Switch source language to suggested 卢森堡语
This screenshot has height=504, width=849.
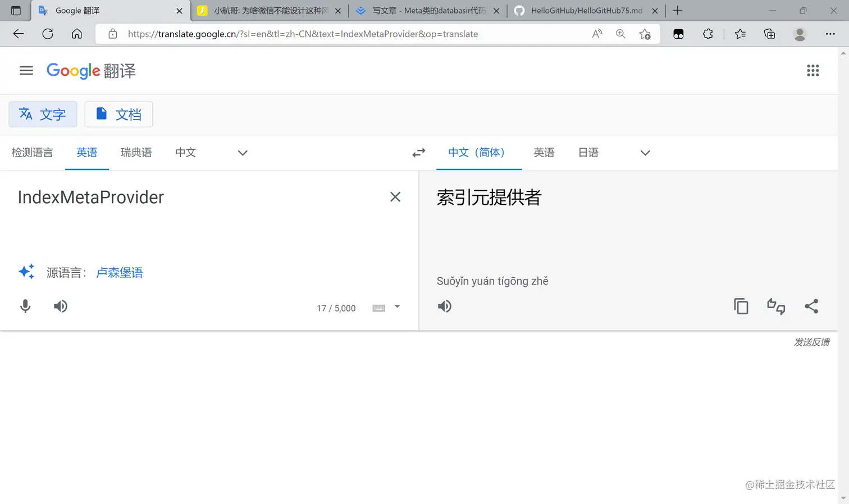(x=120, y=273)
